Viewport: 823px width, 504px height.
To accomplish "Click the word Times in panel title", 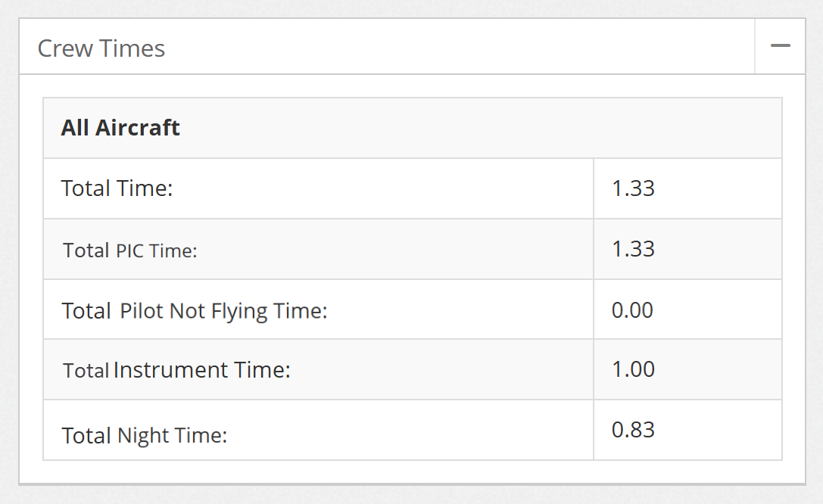I will 132,48.
